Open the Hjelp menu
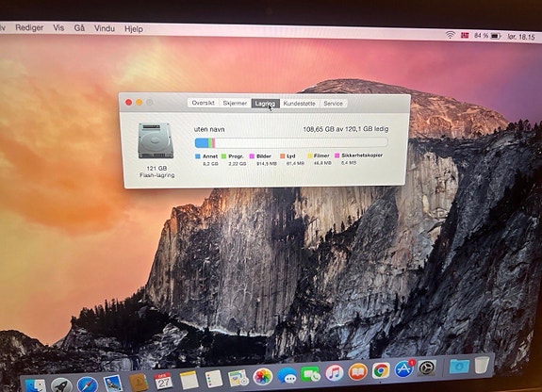Screen dimensions: 542x392 (x=134, y=29)
